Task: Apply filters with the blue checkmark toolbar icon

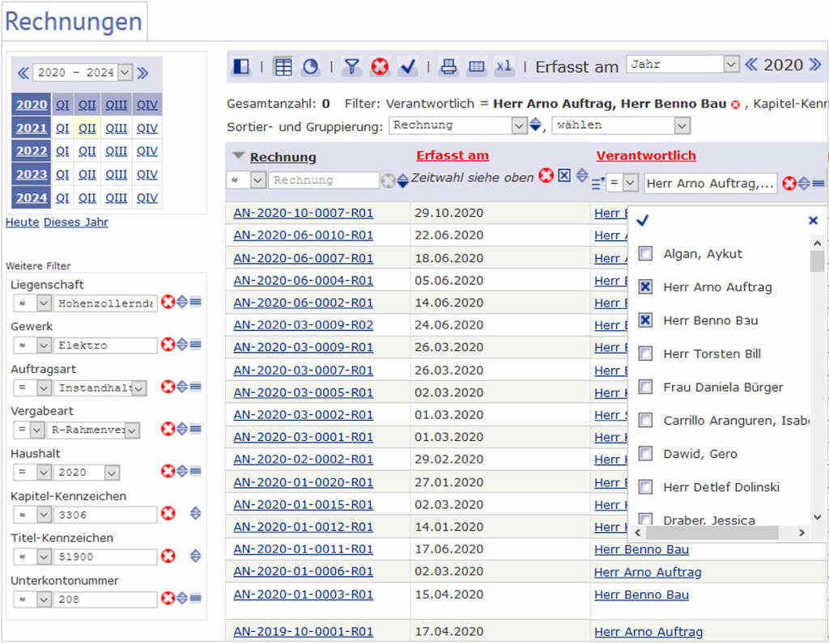Action: [x=408, y=67]
